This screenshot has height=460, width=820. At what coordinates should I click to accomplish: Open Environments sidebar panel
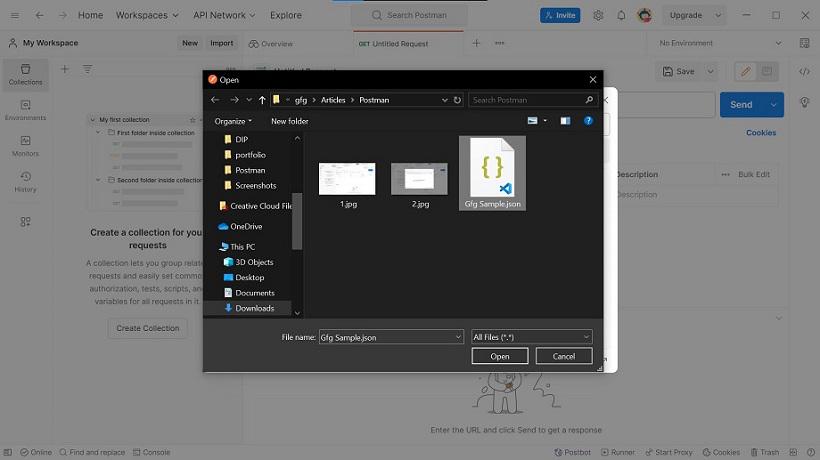(25, 110)
